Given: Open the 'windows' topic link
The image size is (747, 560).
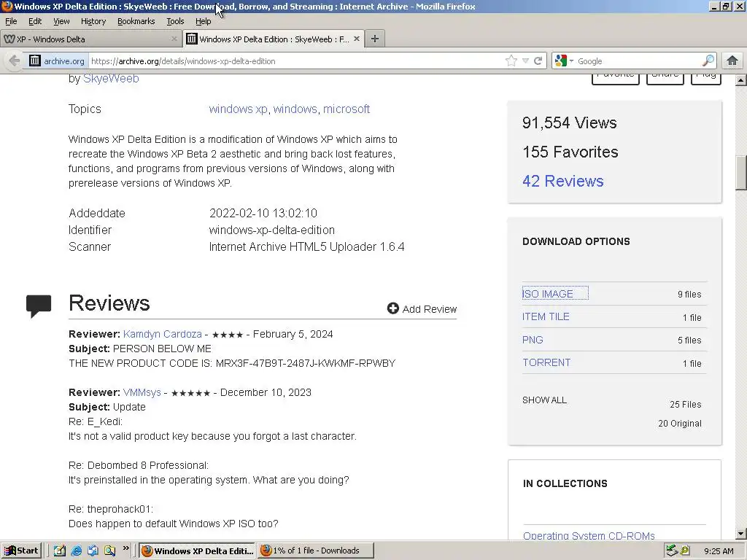Looking at the screenshot, I should [x=295, y=109].
